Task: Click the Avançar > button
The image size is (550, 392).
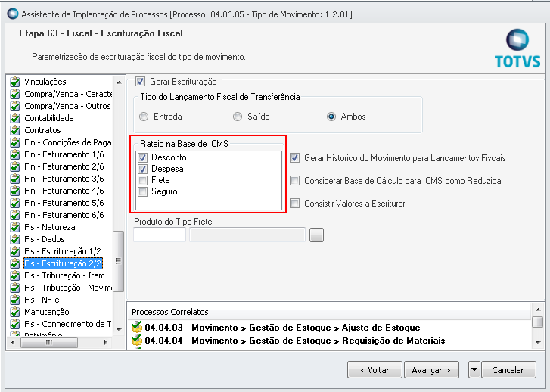Action: 431,370
